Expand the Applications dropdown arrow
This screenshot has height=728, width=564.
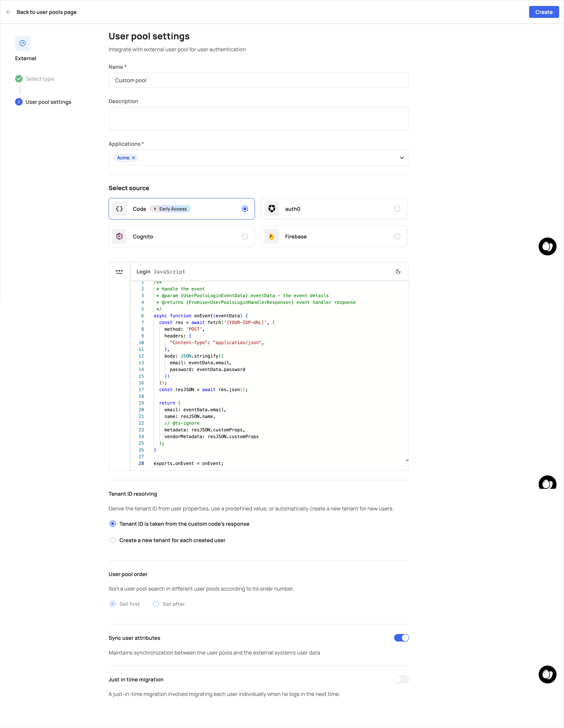402,158
